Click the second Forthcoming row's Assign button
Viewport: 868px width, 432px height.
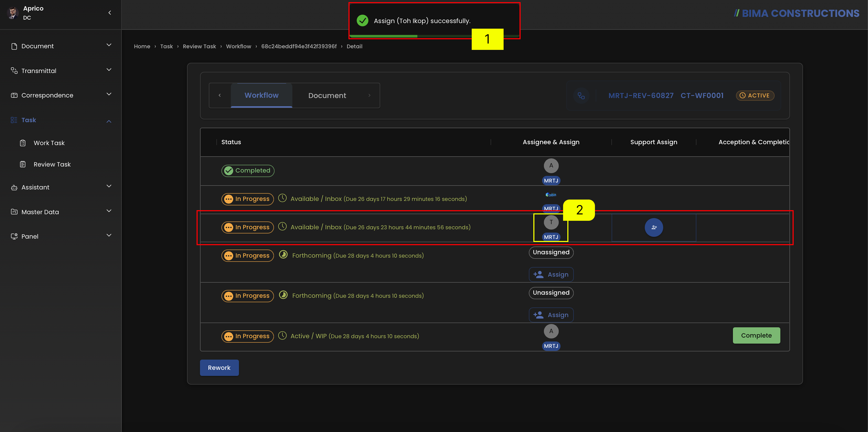pyautogui.click(x=551, y=315)
